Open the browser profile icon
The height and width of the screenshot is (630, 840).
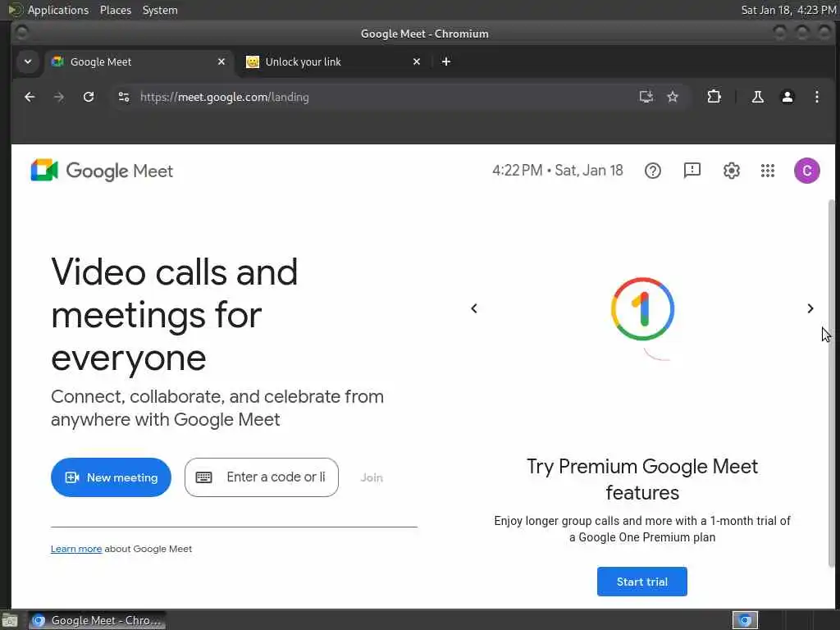[x=787, y=97]
